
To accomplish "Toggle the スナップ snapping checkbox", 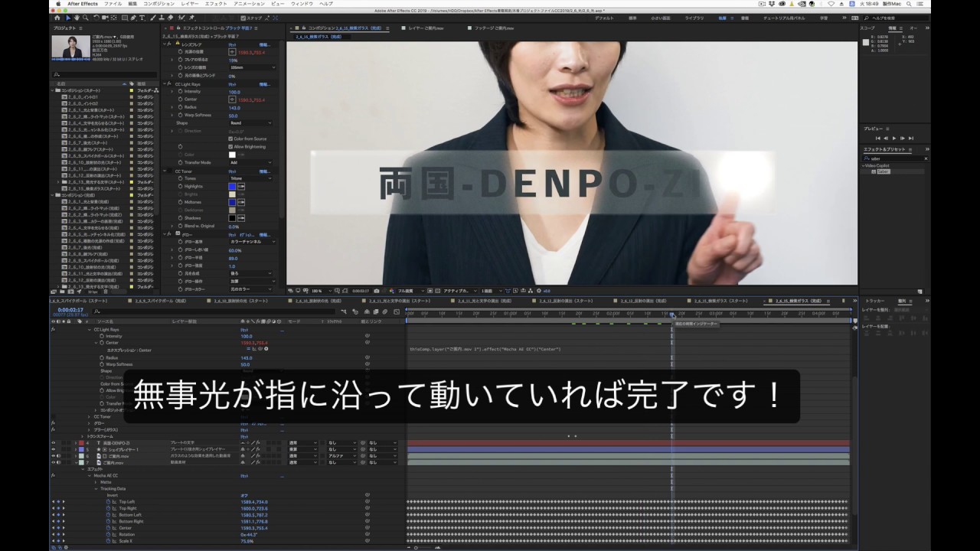I will pos(244,18).
